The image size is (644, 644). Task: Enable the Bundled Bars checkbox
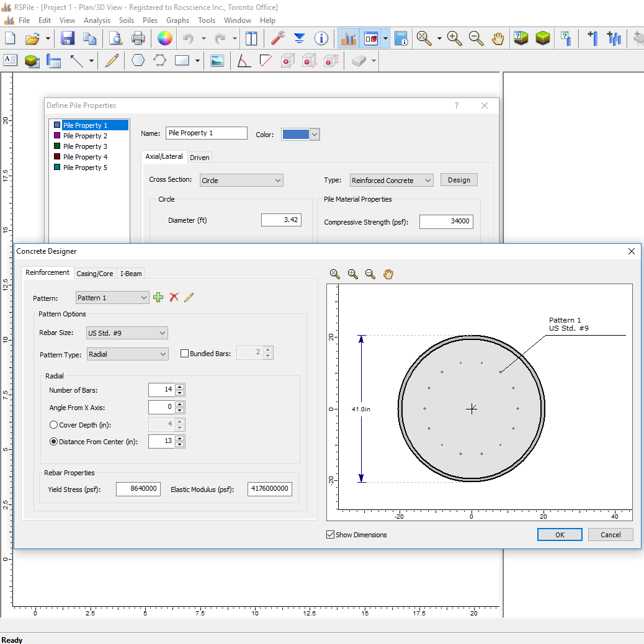(x=185, y=353)
